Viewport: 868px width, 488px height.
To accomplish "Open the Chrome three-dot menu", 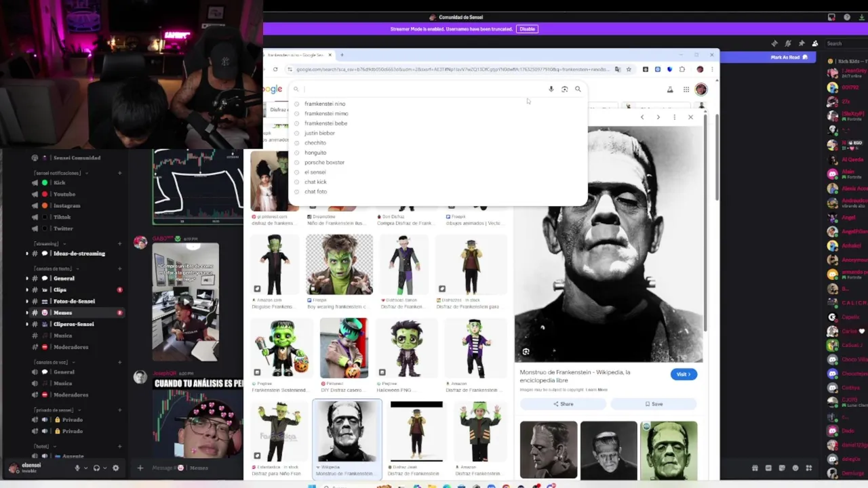I will [x=711, y=69].
